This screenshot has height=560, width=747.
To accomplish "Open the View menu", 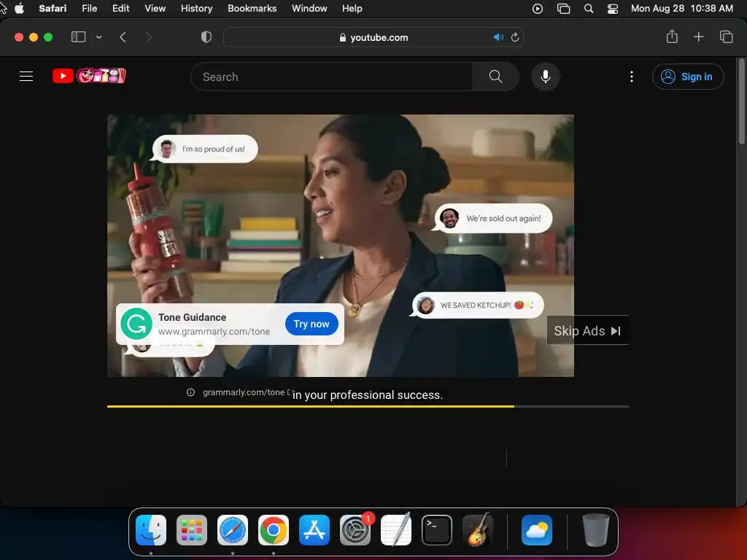I will (155, 9).
